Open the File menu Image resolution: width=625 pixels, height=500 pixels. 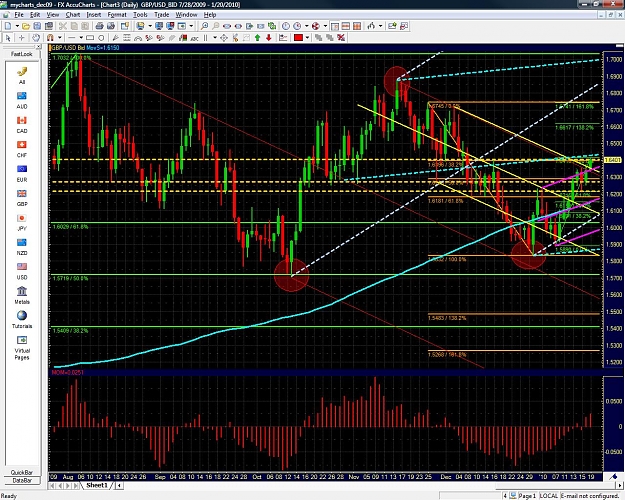point(19,15)
